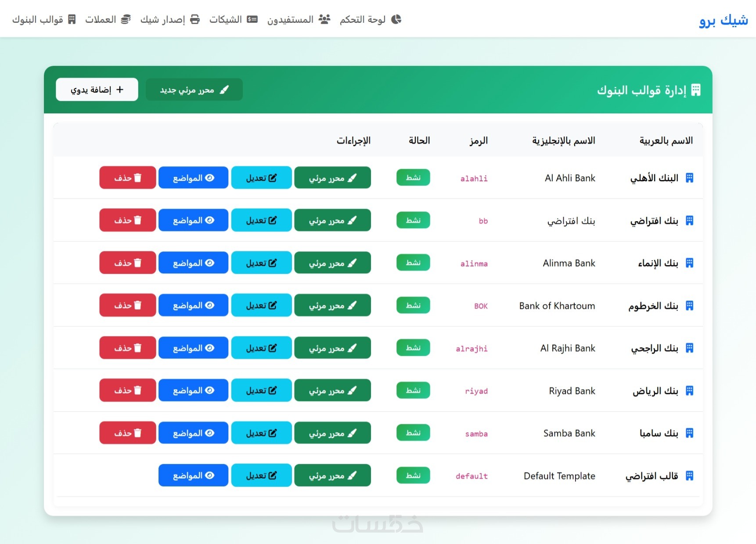Open محرر مرئي for Default Template

[332, 476]
